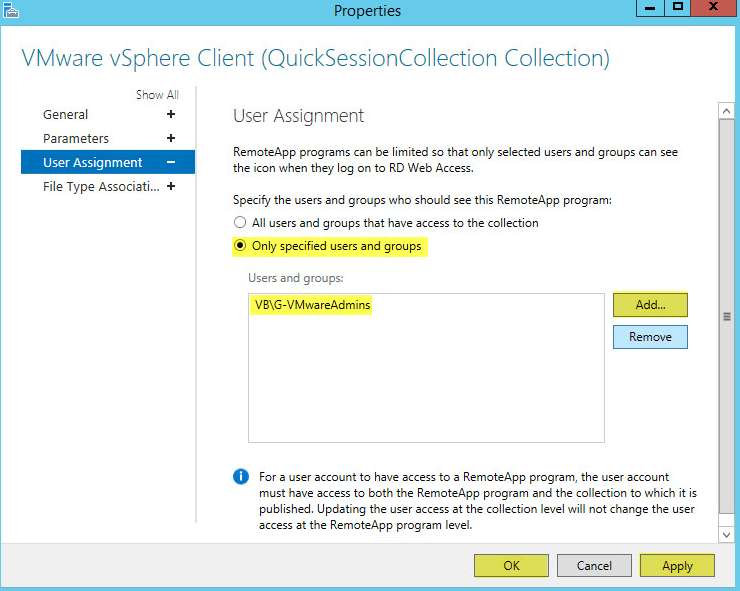Click the Add... button
The height and width of the screenshot is (591, 740).
650,305
